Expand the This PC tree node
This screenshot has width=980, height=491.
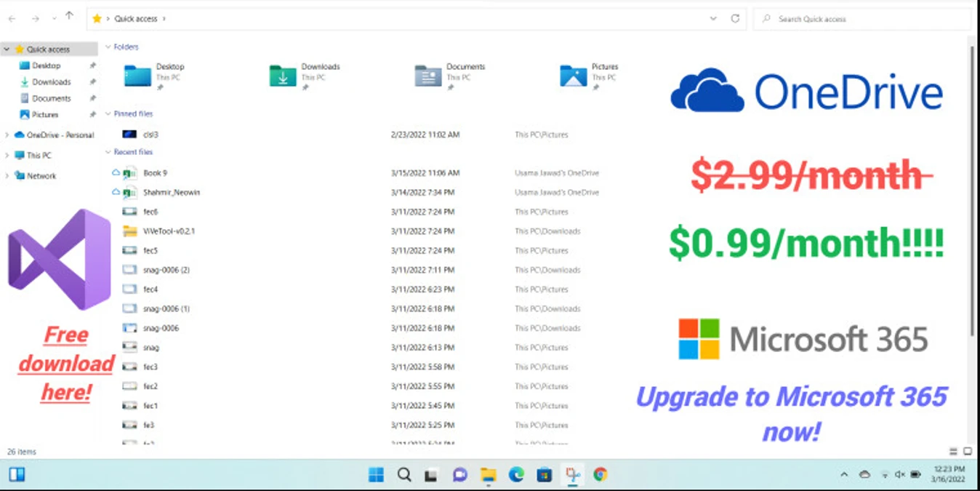pyautogui.click(x=7, y=156)
